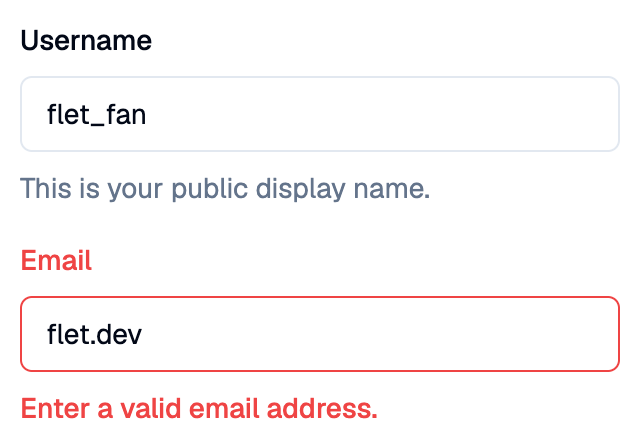Click empty space inside the Username box
The image size is (640, 448).
coord(384,114)
